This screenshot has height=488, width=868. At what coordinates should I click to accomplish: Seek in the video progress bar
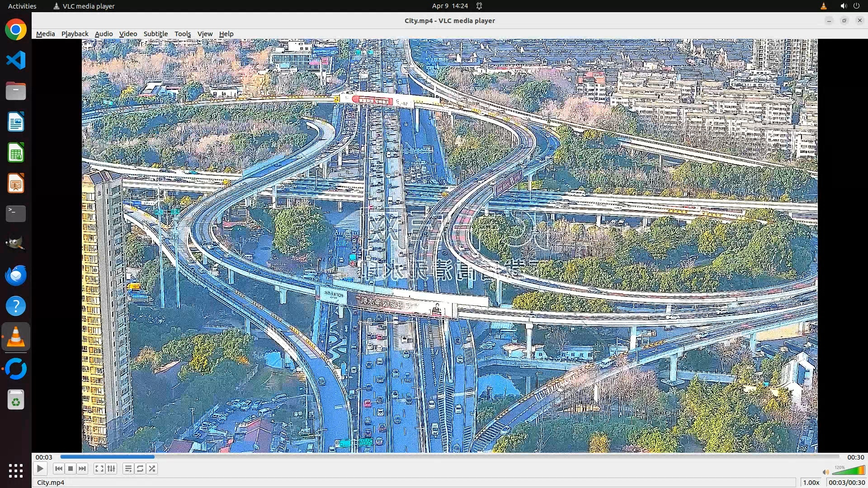pyautogui.click(x=450, y=457)
